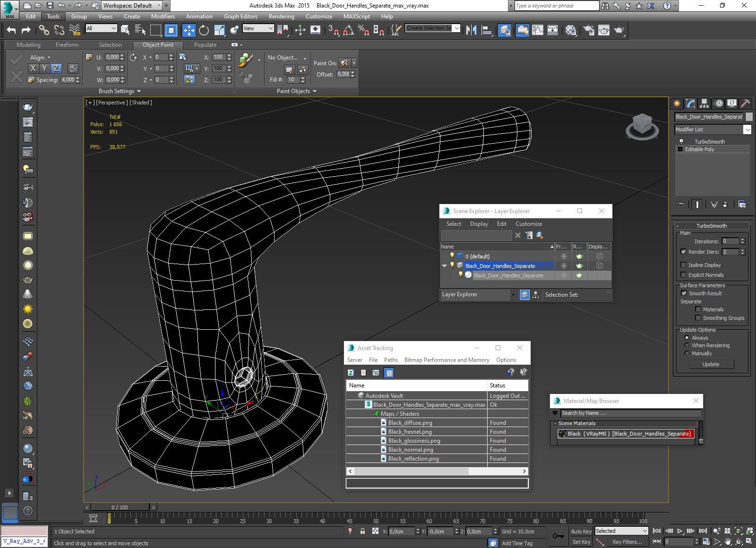Enable Separate by Materials checkbox

pos(698,309)
